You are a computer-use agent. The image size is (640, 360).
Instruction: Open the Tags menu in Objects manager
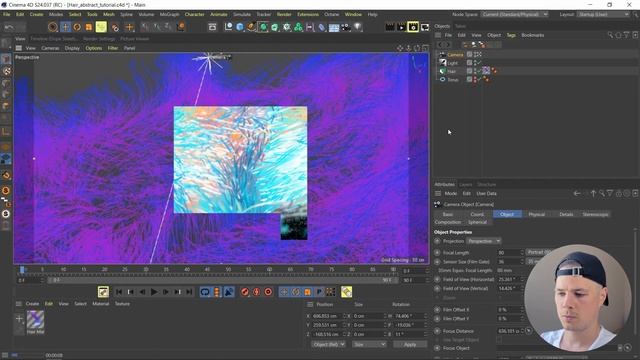pos(511,35)
